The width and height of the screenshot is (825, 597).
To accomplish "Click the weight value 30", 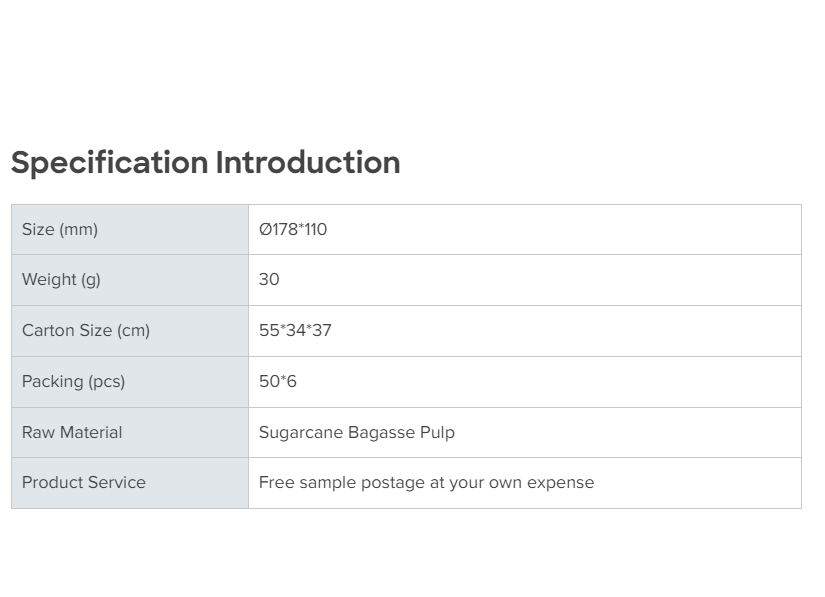I will pos(269,280).
